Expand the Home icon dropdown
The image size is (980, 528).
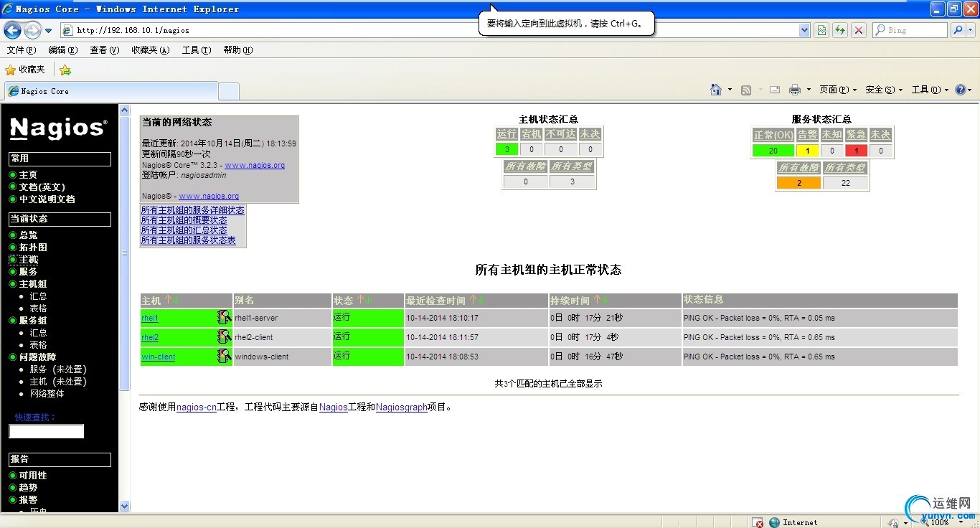[x=730, y=90]
